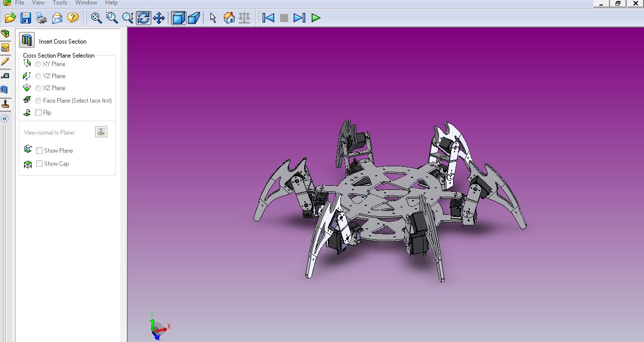
Task: Click the Flip direction icon
Action: [x=27, y=113]
